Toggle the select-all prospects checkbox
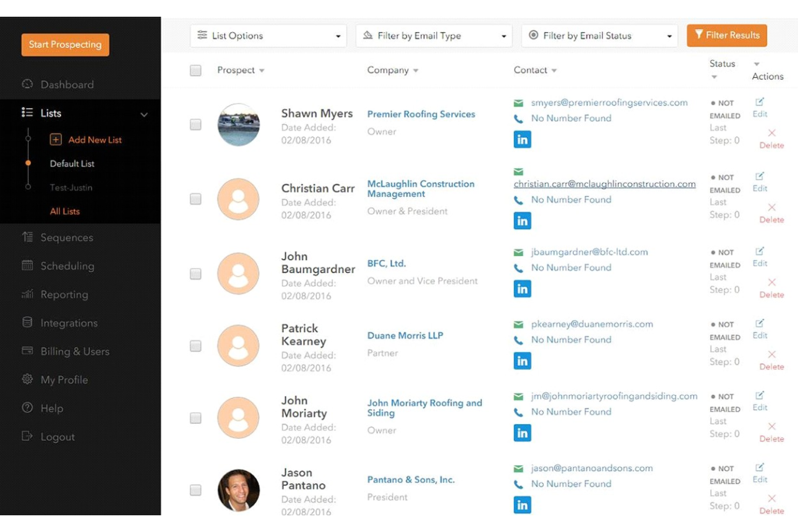 pos(195,71)
